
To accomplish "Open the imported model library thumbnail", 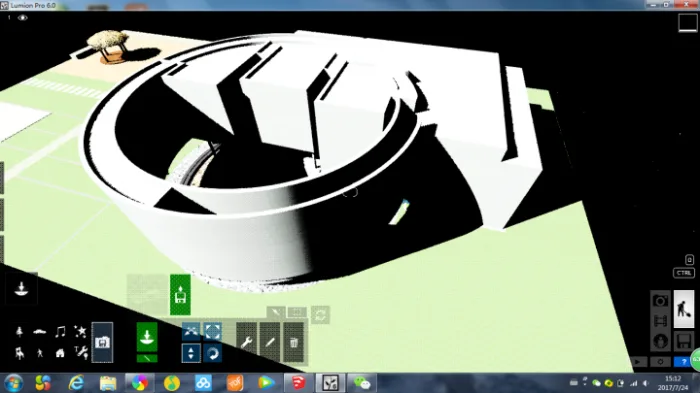I will 147,295.
